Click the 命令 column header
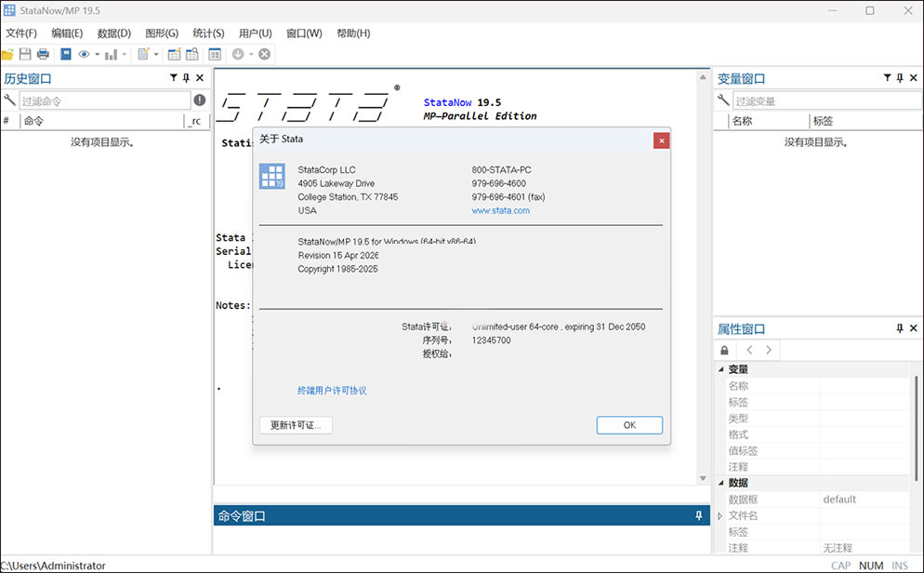The height and width of the screenshot is (573, 924). (x=102, y=121)
